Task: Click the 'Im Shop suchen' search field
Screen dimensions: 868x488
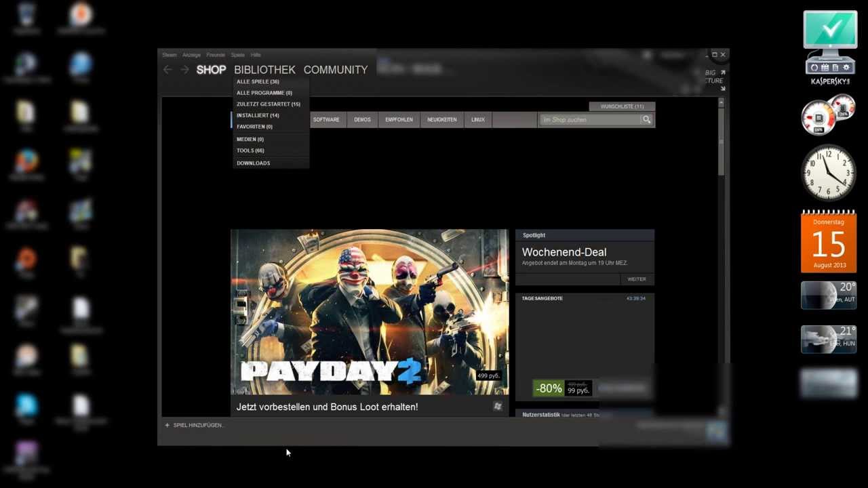Action: (x=589, y=120)
